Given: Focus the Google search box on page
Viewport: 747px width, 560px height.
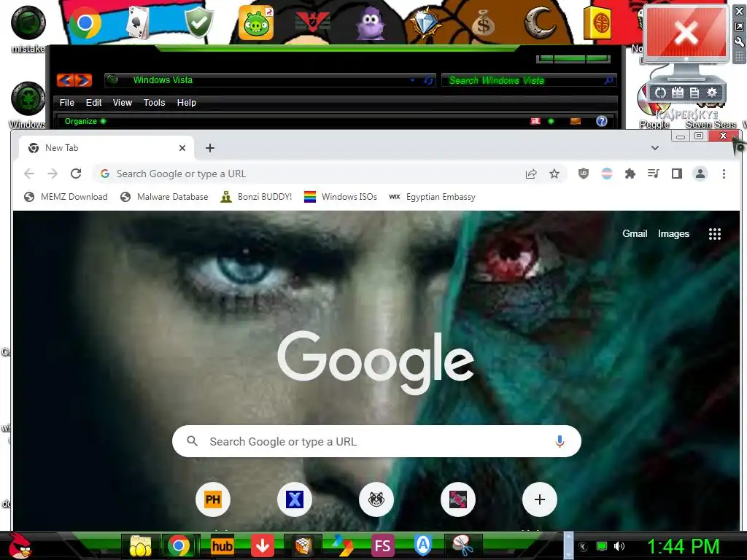Looking at the screenshot, I should [x=376, y=441].
